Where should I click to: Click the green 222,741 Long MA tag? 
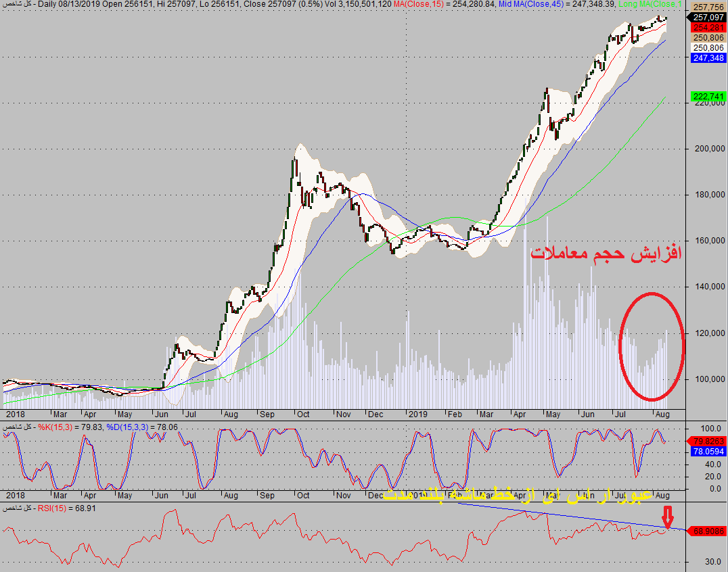[708, 97]
